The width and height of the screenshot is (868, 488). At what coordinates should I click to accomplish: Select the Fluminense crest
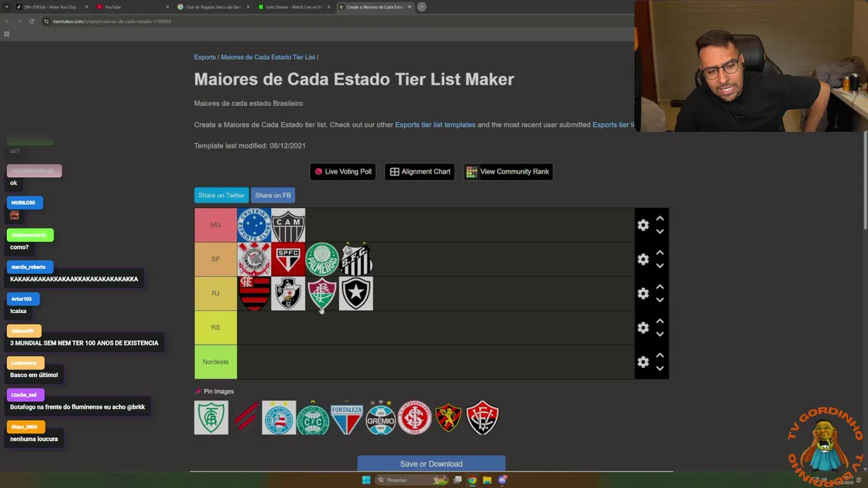[322, 293]
